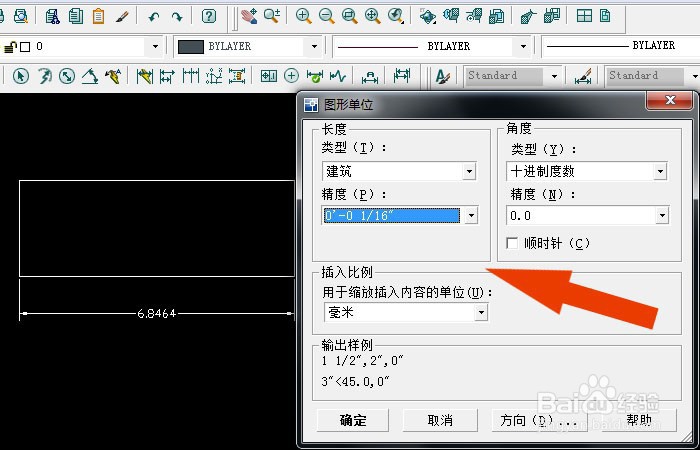Click the Tolerance tool icon
The height and width of the screenshot is (450, 700).
point(268,76)
